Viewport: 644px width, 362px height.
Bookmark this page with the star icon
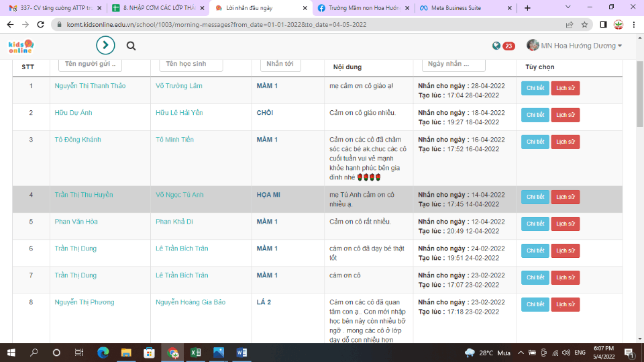click(x=584, y=24)
